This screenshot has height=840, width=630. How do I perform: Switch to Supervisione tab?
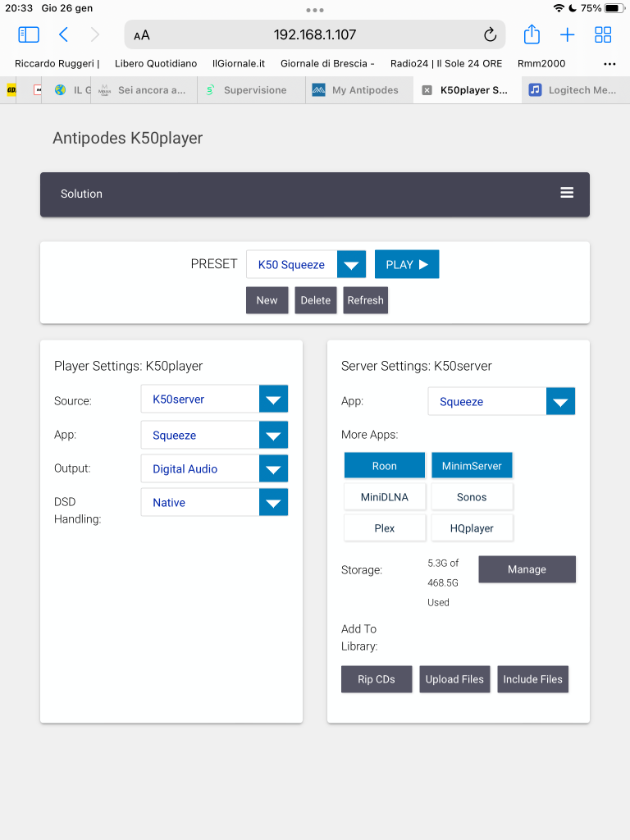251,90
